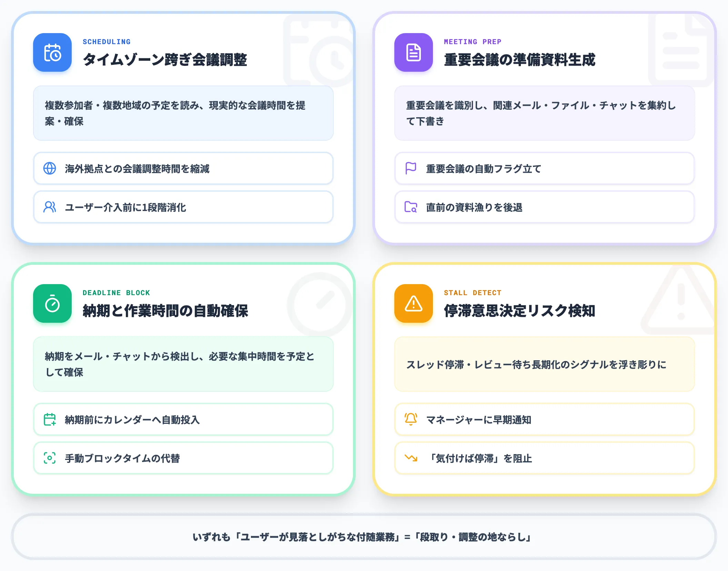Click the green stopwatch Deadline Block icon
The height and width of the screenshot is (571, 728).
52,303
